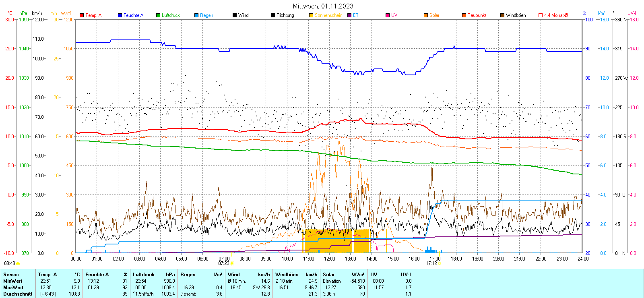Click the orange Solar legend square

(426, 15)
